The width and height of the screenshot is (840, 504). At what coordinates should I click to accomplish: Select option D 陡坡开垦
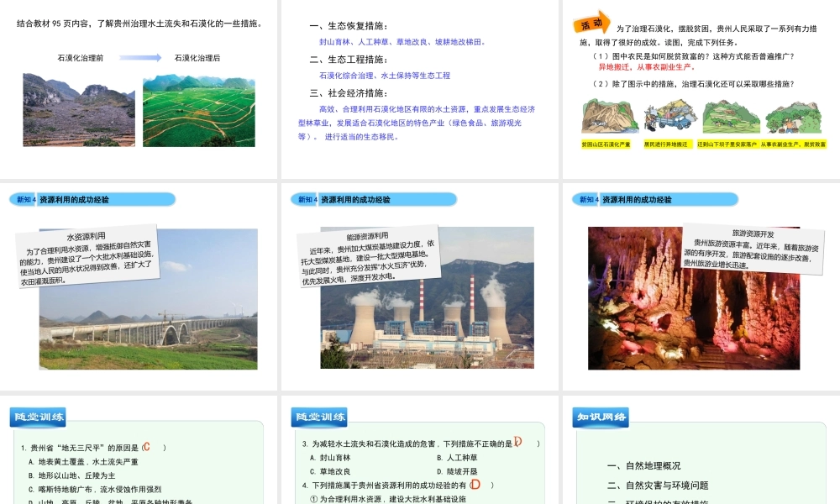coord(457,472)
